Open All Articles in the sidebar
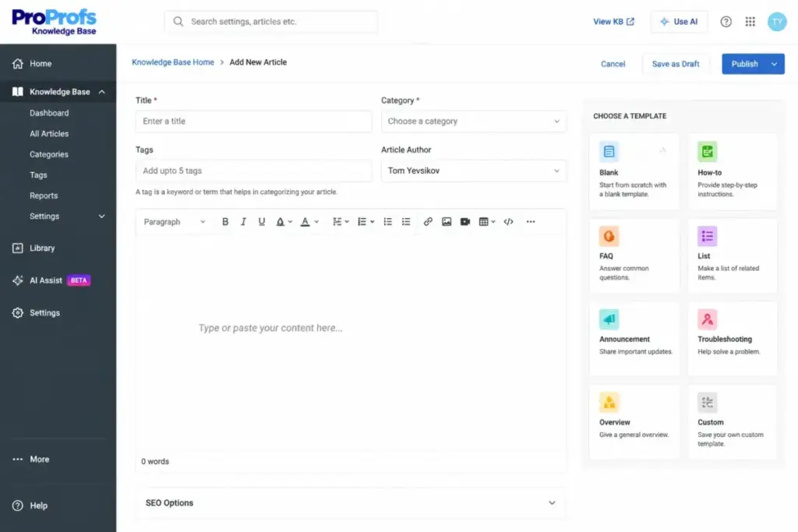Screen dimensions: 798x532 49,134
